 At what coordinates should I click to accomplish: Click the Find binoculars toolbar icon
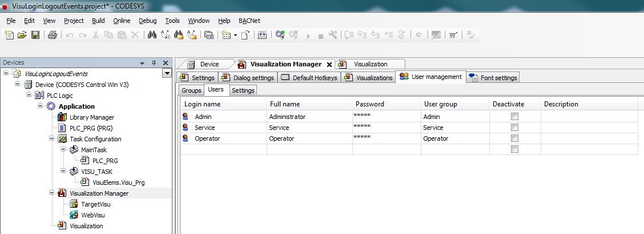point(152,35)
